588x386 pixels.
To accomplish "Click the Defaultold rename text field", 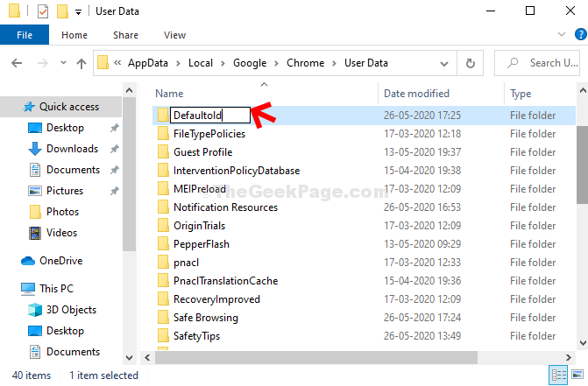I will 210,115.
